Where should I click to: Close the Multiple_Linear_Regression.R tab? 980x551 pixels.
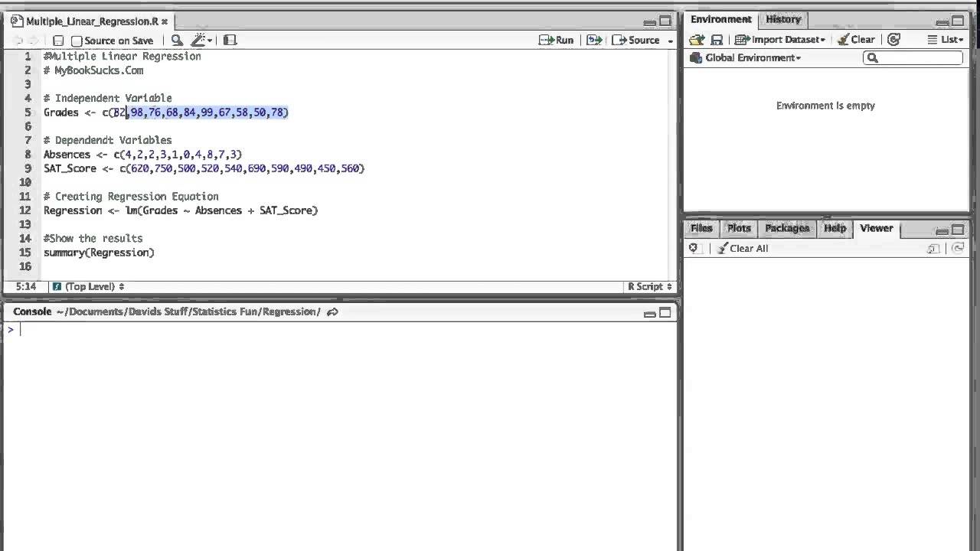(164, 21)
